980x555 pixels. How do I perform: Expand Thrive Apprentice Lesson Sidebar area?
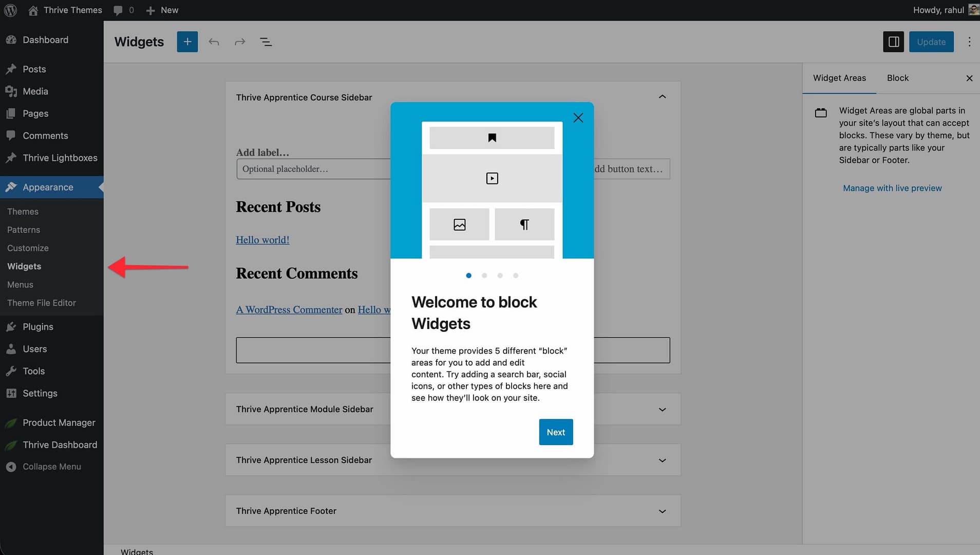662,460
